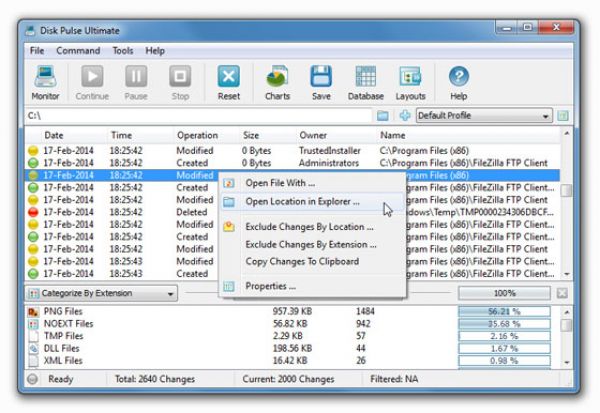Sort by the Operation column header

(197, 135)
